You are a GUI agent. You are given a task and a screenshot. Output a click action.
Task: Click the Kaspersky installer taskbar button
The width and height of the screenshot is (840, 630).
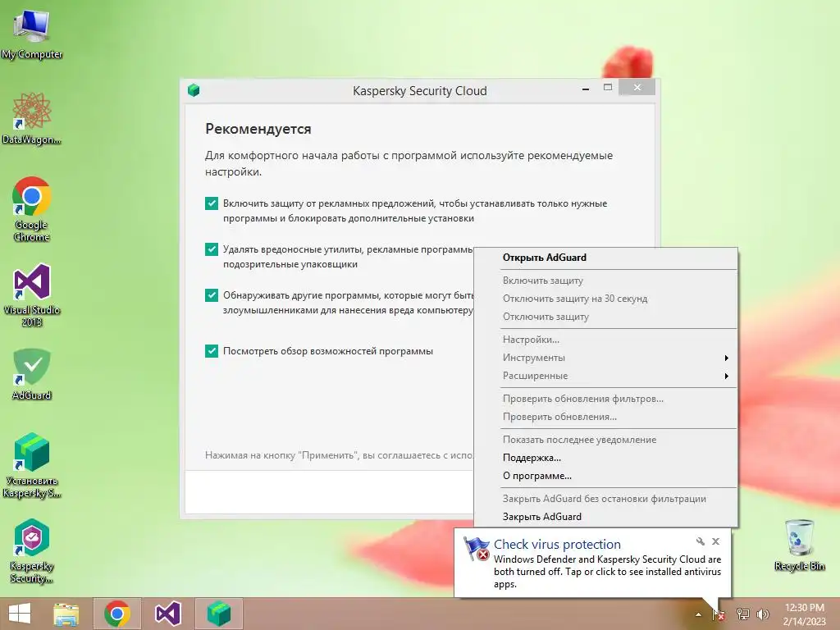[x=218, y=614]
